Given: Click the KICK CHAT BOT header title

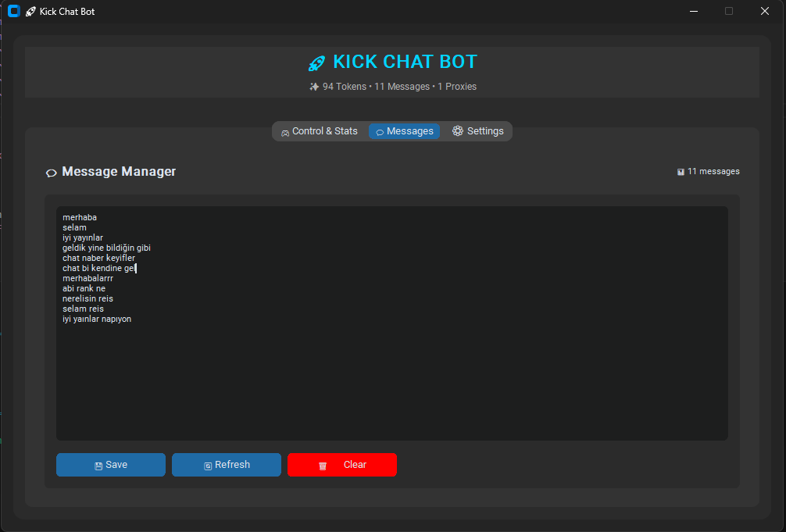Looking at the screenshot, I should point(405,62).
